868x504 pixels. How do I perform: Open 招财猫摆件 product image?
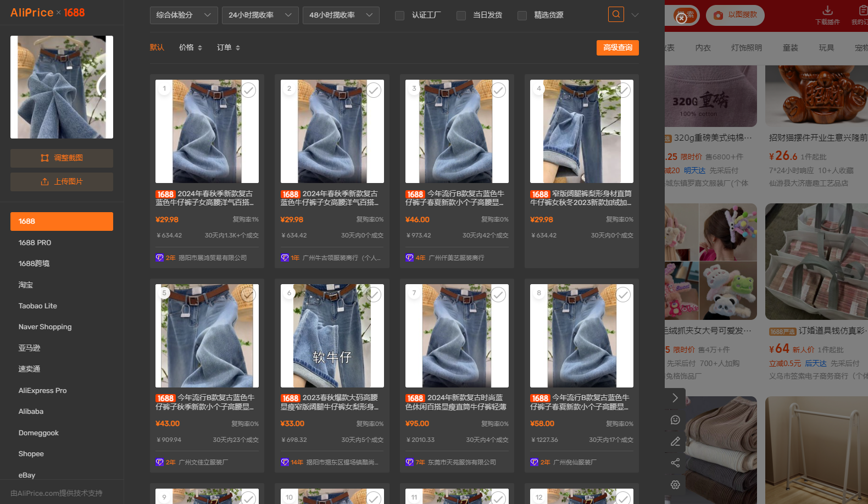point(816,96)
